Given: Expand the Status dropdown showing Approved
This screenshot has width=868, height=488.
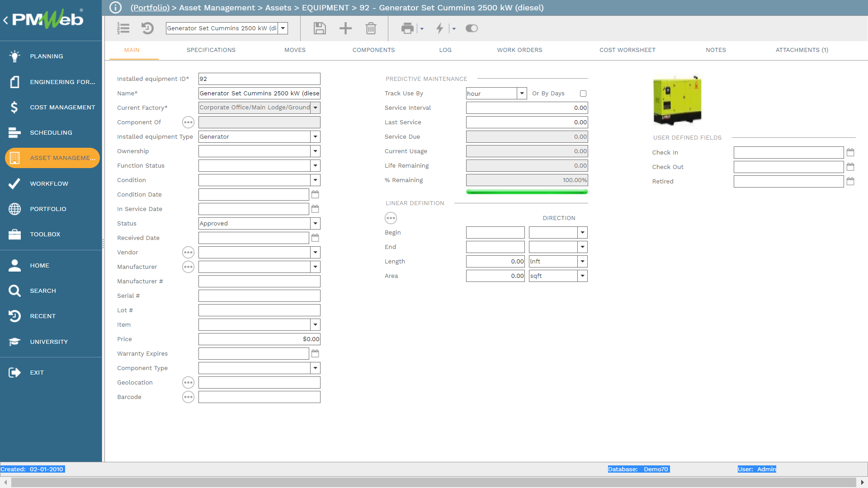Looking at the screenshot, I should 316,224.
